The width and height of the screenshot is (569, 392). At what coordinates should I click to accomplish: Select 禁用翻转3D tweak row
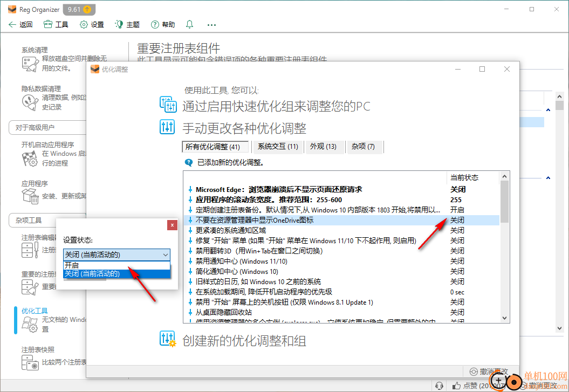(341, 251)
